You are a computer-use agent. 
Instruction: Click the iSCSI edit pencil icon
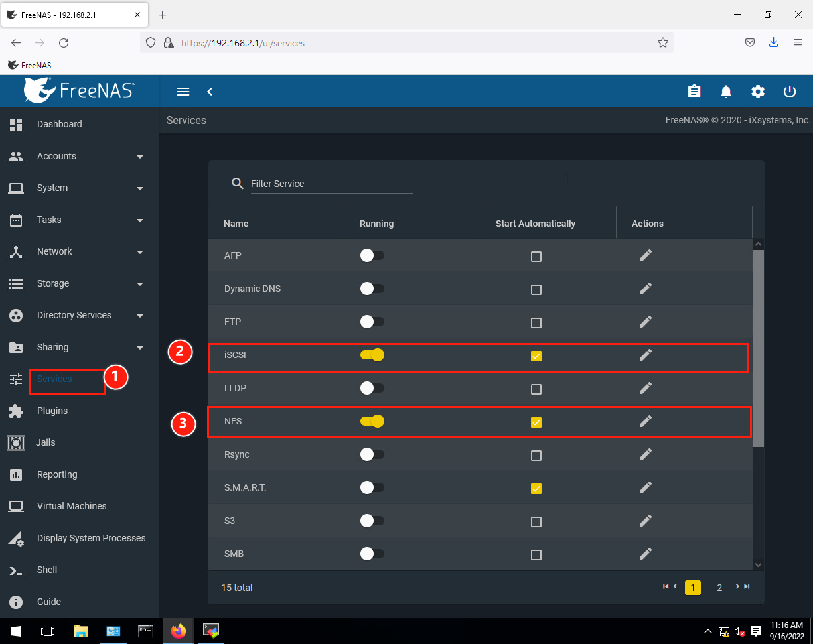click(646, 355)
